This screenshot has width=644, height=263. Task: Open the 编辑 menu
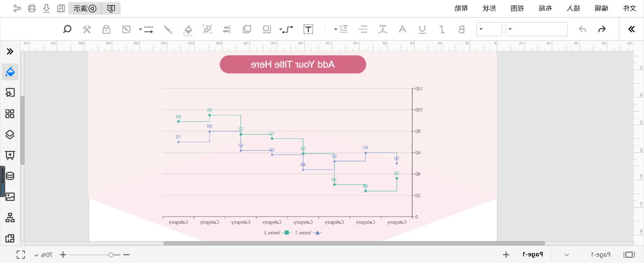pos(601,8)
